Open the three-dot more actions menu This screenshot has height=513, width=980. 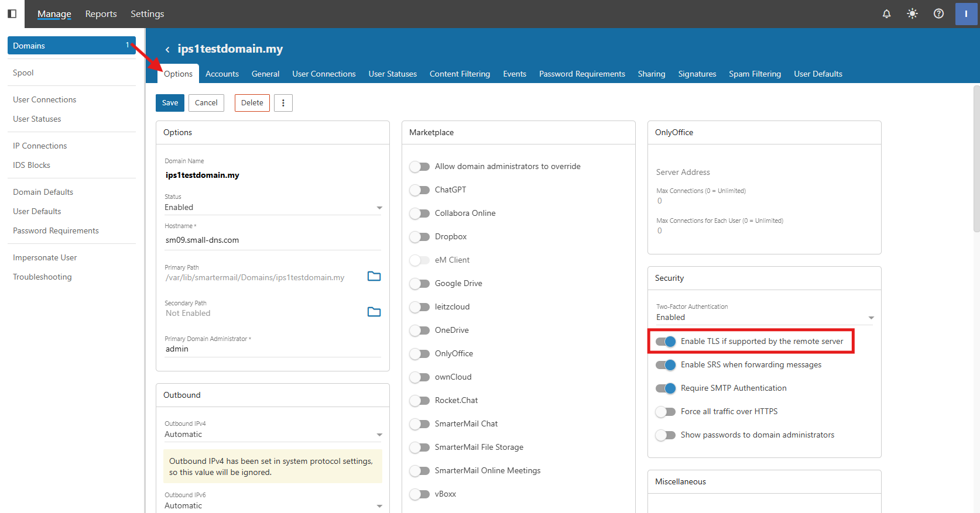click(283, 103)
